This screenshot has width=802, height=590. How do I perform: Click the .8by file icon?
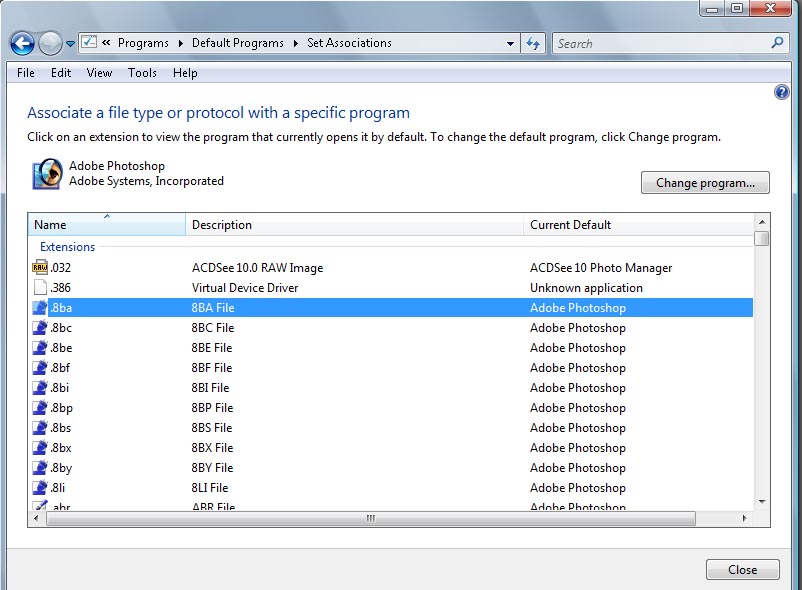pyautogui.click(x=40, y=467)
